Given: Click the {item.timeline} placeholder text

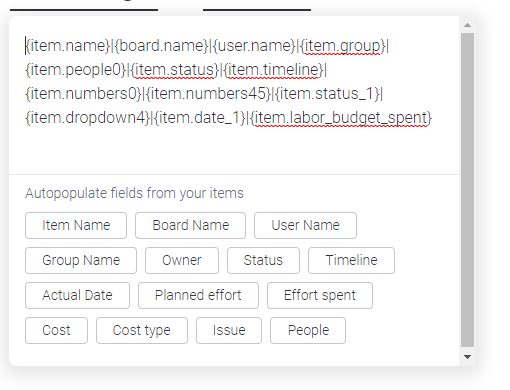Looking at the screenshot, I should click(x=273, y=70).
